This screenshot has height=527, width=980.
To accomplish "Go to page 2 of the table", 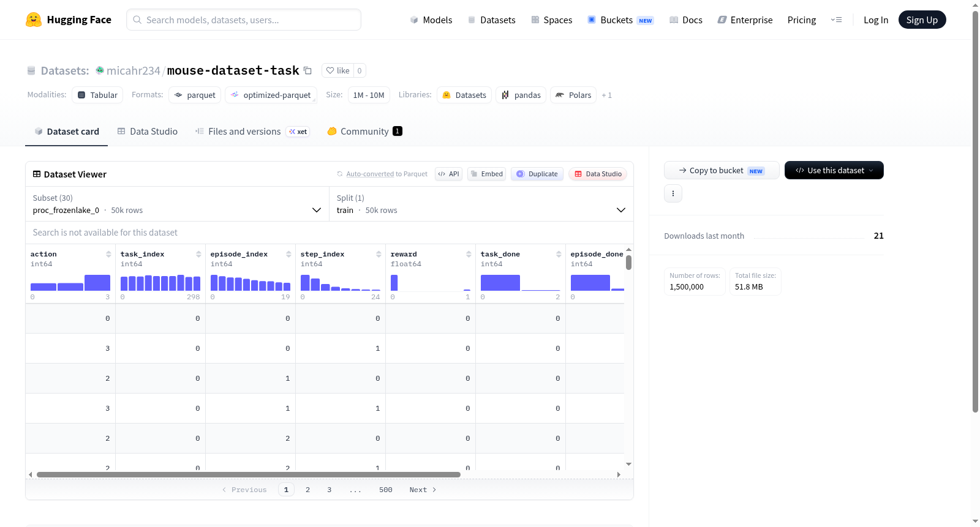I will click(307, 490).
